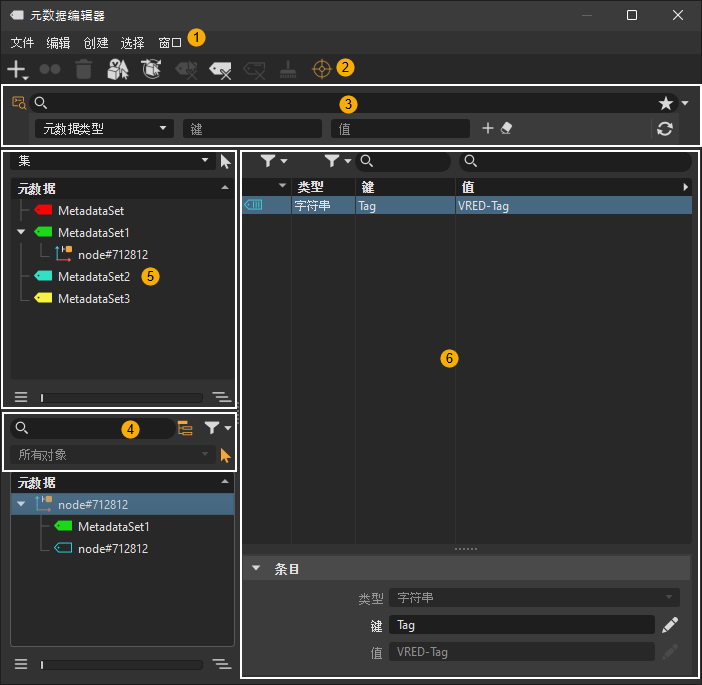Open the 集 dropdown

pos(113,161)
